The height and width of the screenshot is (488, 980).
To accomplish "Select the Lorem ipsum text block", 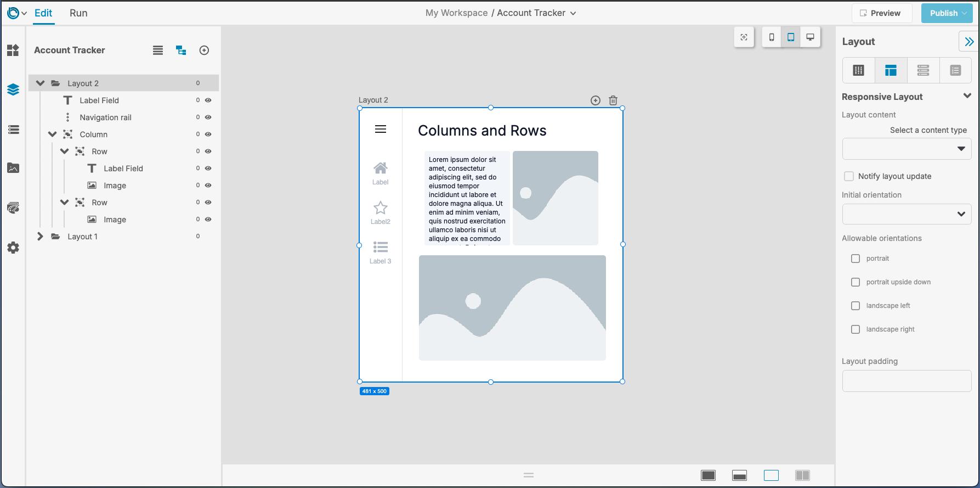I will tap(467, 199).
